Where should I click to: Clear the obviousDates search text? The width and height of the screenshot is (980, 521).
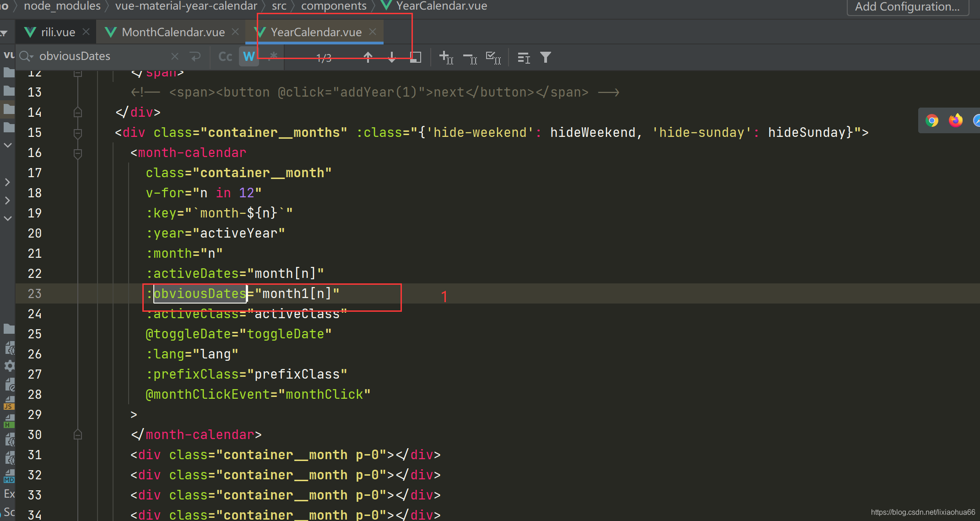[x=175, y=56]
